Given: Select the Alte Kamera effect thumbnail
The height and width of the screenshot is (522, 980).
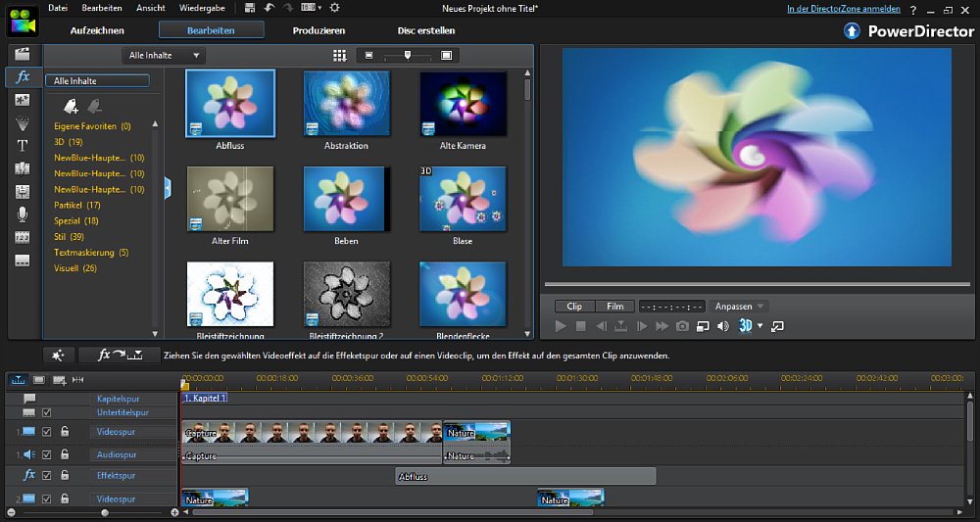Looking at the screenshot, I should coord(463,103).
